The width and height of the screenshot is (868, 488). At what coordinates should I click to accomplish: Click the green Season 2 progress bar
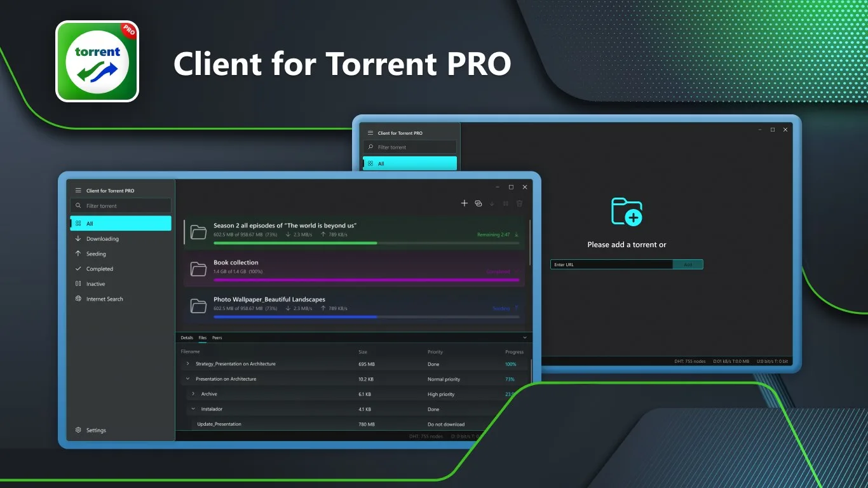[x=367, y=243]
